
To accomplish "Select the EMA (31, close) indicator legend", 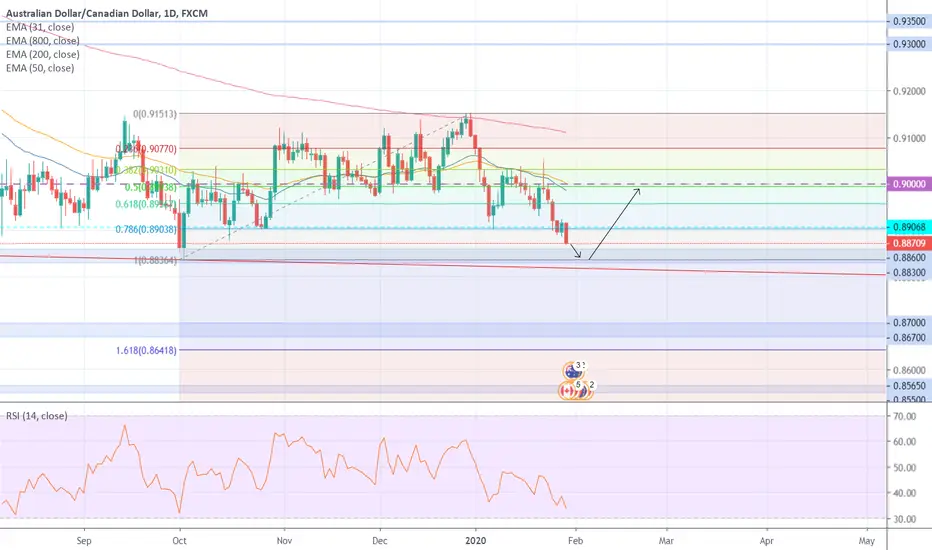I will [x=40, y=27].
